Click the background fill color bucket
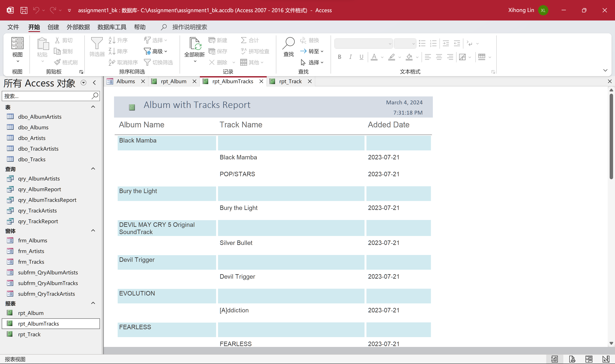 click(x=409, y=57)
